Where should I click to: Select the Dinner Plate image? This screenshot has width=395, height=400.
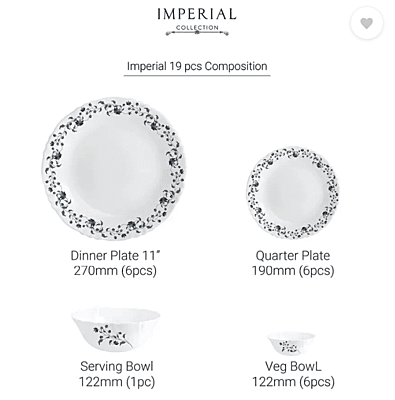[x=114, y=168]
